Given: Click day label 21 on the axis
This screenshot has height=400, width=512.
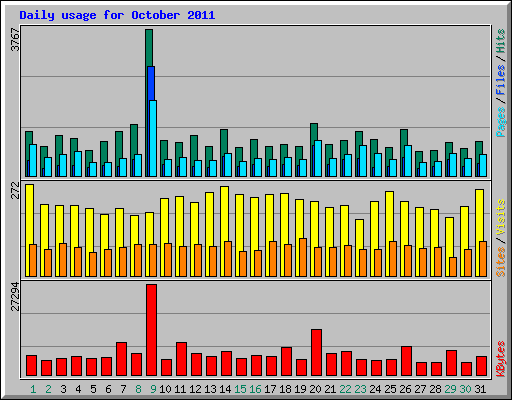Looking at the screenshot, I should click(330, 389).
